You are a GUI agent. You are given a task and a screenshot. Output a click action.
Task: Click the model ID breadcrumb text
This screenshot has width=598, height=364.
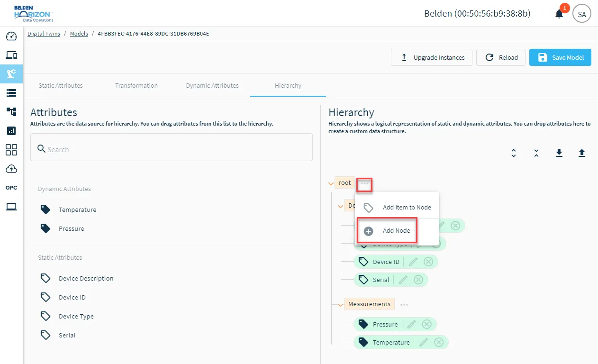click(154, 34)
